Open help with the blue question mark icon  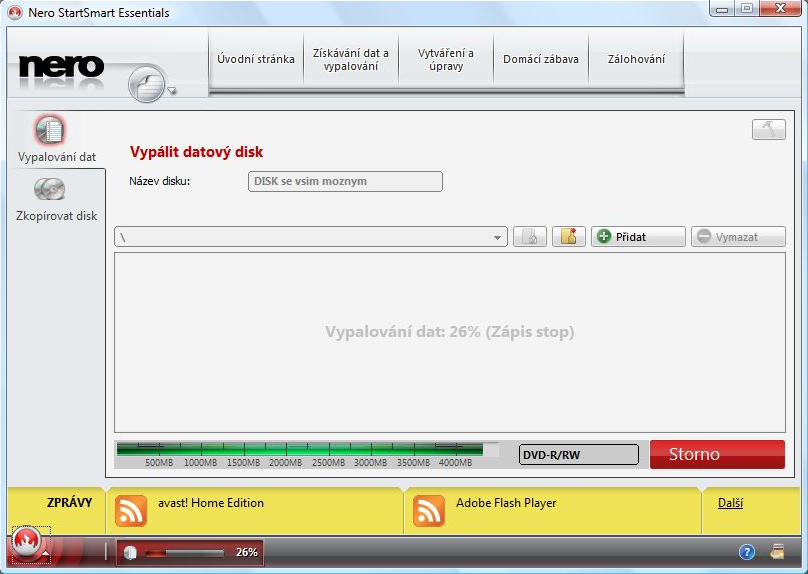point(747,552)
